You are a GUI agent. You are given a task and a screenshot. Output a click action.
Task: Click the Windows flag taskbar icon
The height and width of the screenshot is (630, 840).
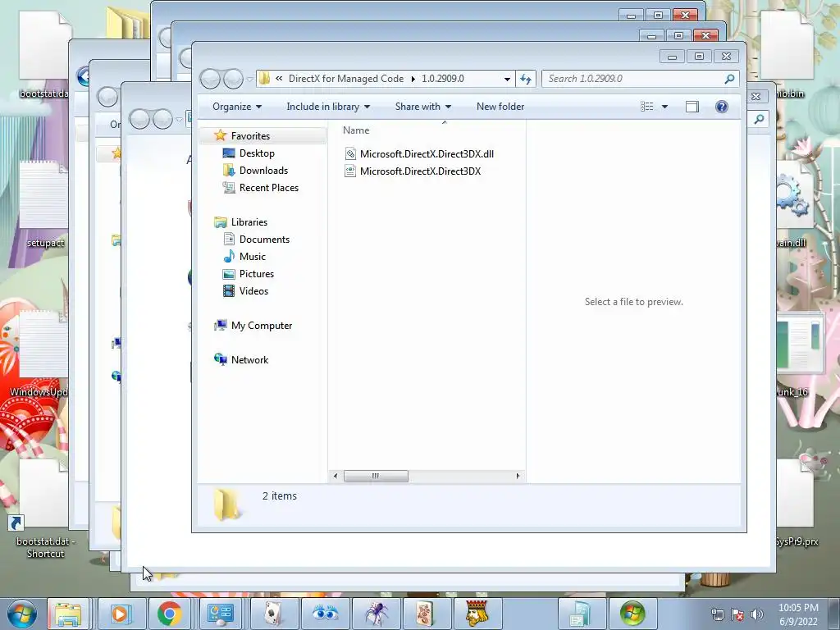(632, 614)
